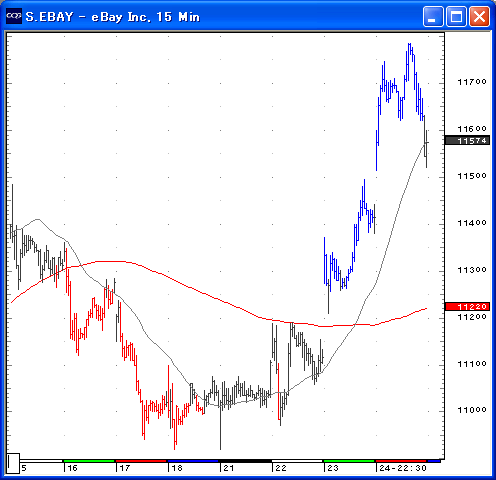The width and height of the screenshot is (496, 480).
Task: Click the CQG icon in the title bar
Action: click(x=14, y=16)
